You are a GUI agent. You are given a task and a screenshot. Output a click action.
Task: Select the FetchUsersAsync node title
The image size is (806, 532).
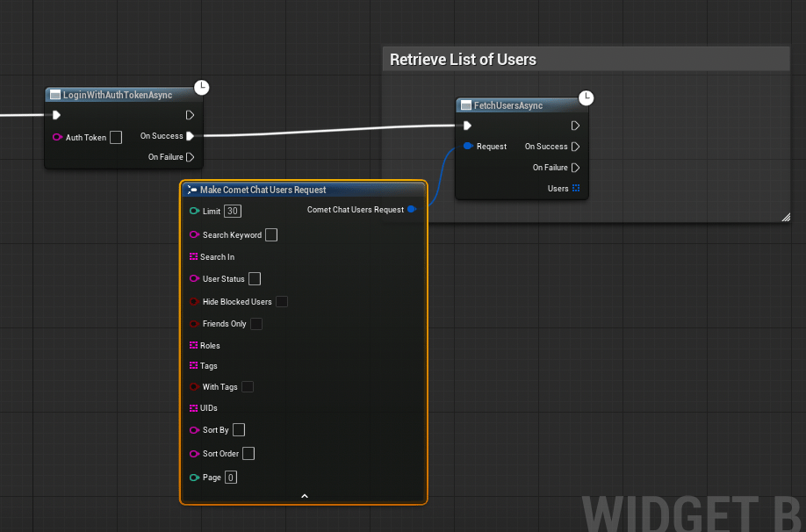507,105
